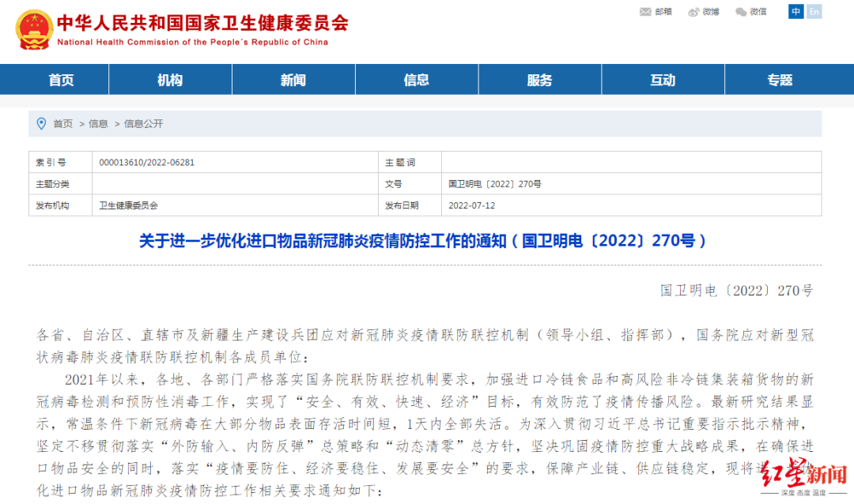854x504 pixels.
Task: Go to 信息 in the breadcrumb
Action: pyautogui.click(x=98, y=123)
